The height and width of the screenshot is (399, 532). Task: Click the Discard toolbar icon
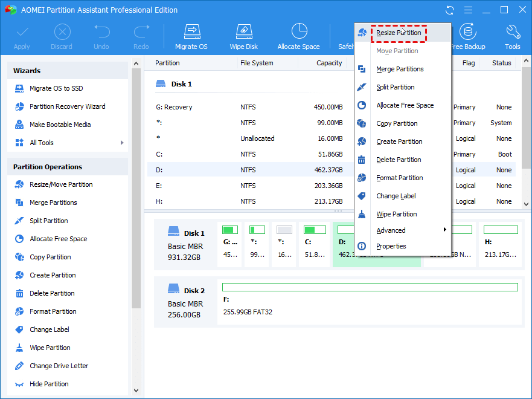point(62,32)
